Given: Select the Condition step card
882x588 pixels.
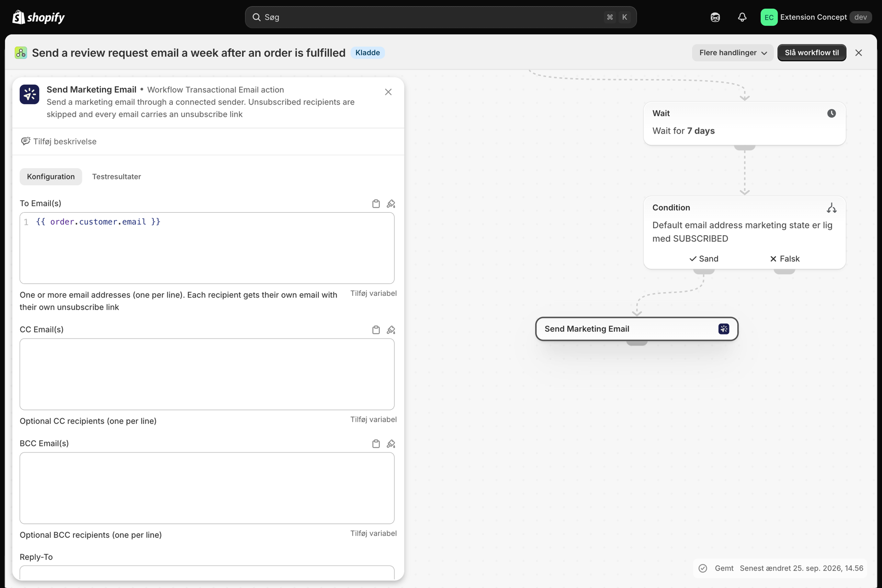Looking at the screenshot, I should click(x=744, y=232).
